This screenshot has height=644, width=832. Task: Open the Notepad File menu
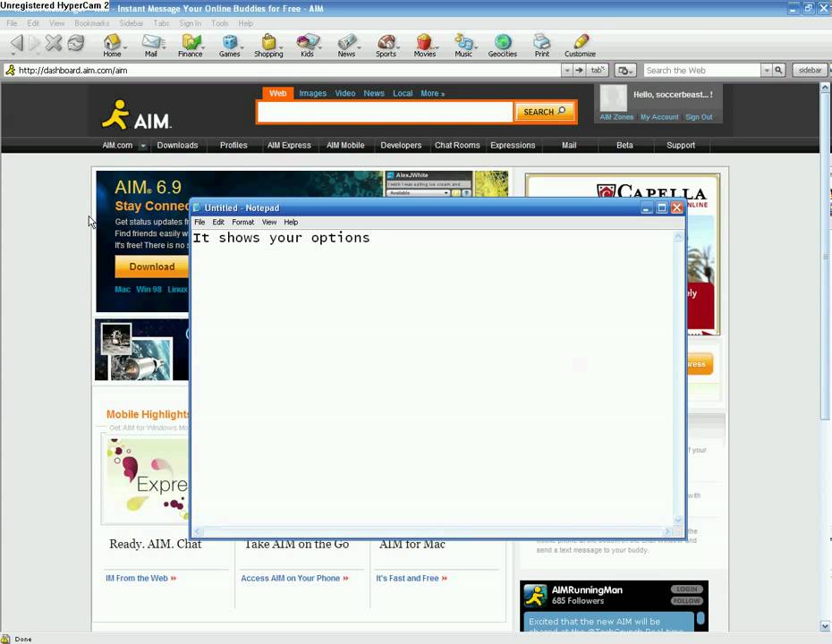point(200,223)
